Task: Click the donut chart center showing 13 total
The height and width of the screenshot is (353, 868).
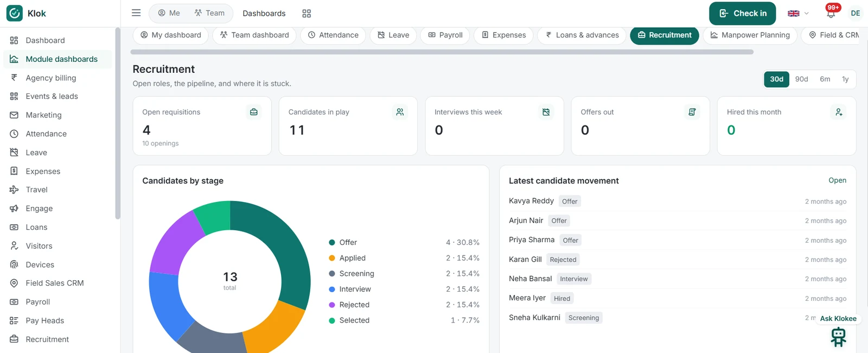Action: tap(230, 280)
